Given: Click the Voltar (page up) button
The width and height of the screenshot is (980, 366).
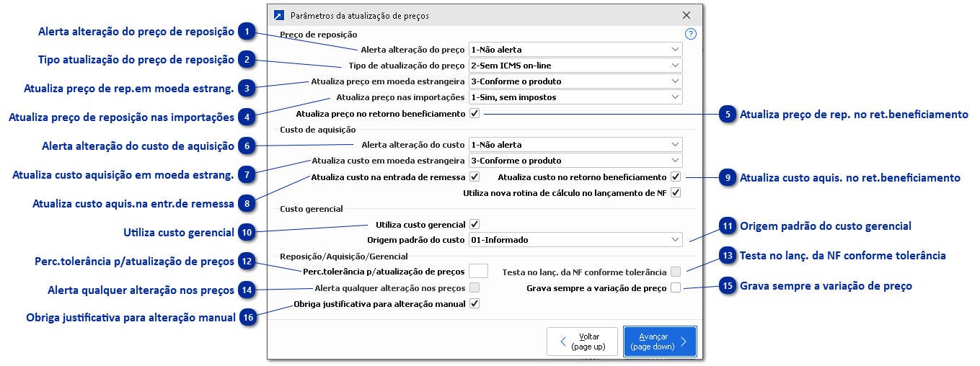Looking at the screenshot, I should pyautogui.click(x=582, y=342).
